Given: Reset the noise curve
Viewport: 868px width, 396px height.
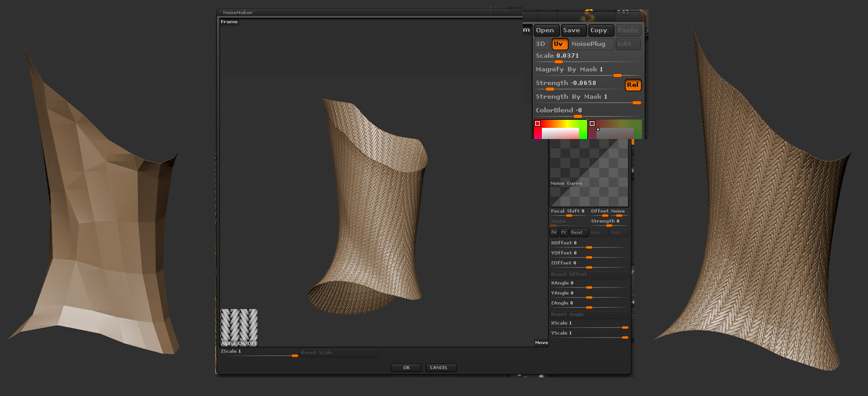Looking at the screenshot, I should coord(579,232).
